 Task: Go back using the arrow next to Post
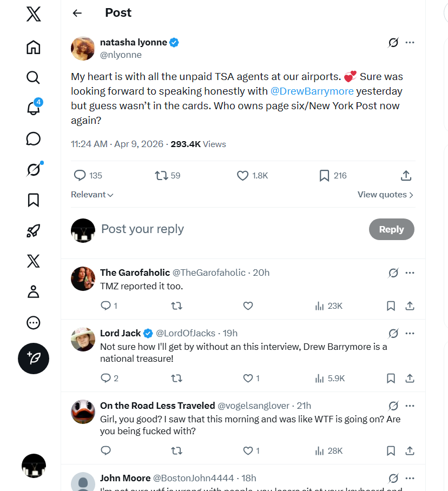coord(77,13)
